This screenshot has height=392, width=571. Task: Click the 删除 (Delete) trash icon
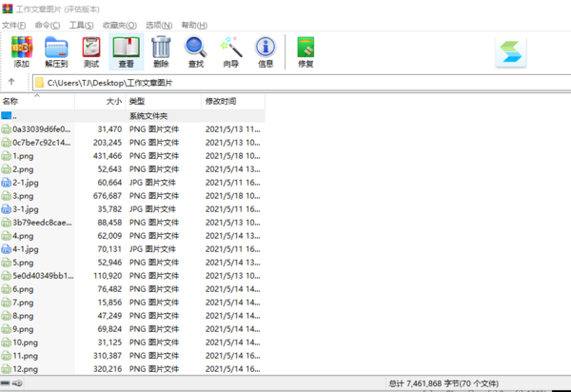(x=161, y=51)
